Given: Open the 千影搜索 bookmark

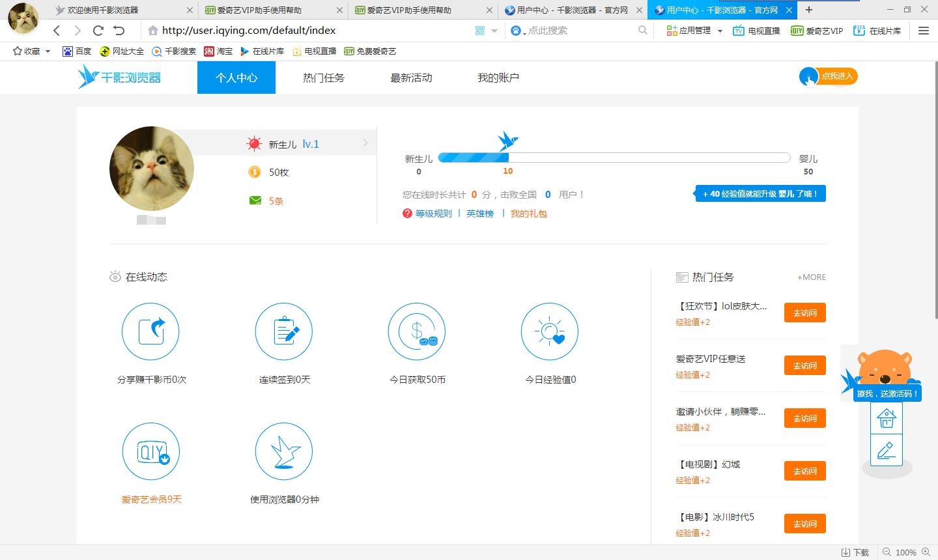Looking at the screenshot, I should tap(174, 51).
